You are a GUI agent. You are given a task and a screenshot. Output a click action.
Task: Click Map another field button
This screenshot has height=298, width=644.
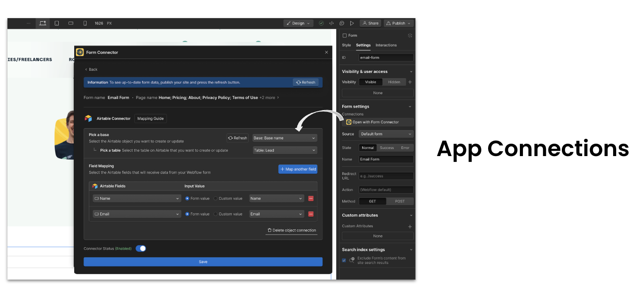[298, 169]
